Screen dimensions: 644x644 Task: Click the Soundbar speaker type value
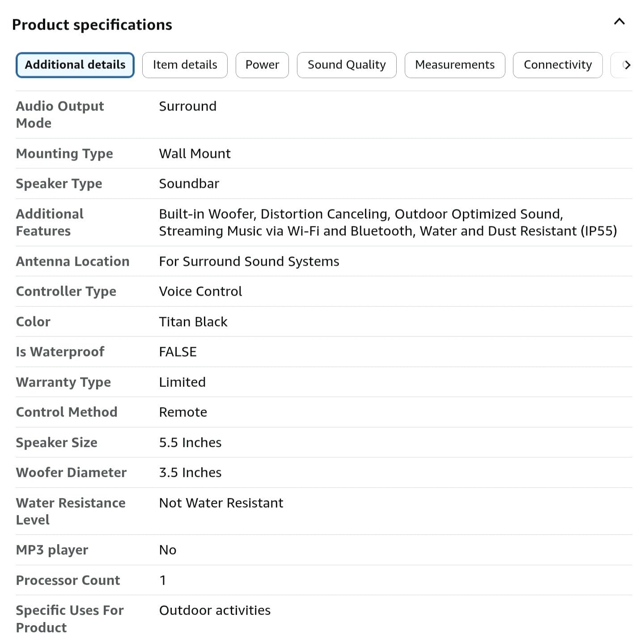click(189, 184)
